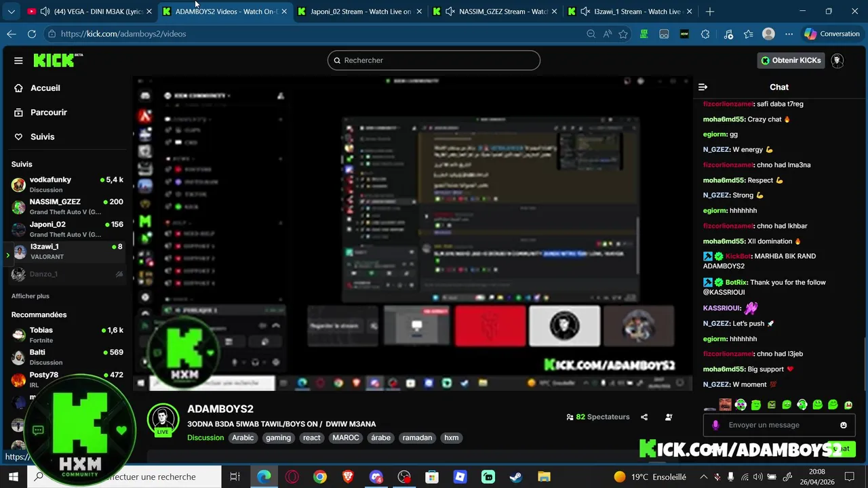This screenshot has height=488, width=868.
Task: Open the Discussion category link
Action: 205,438
